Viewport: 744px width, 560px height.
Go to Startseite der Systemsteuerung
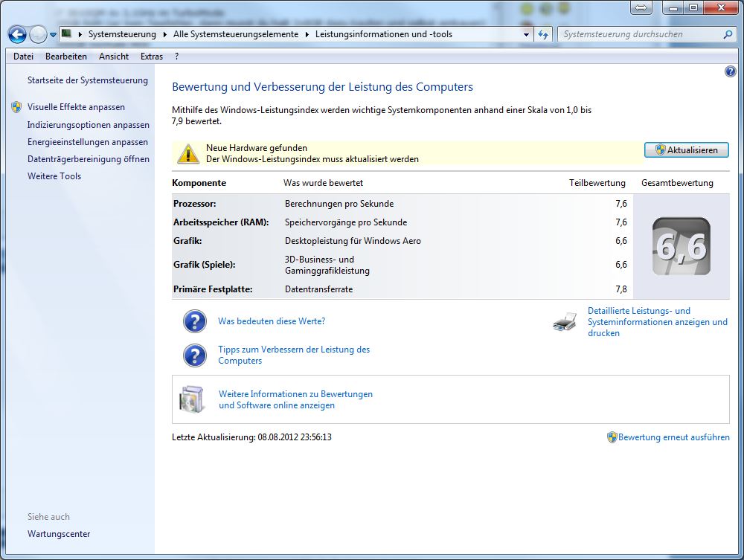coord(87,80)
